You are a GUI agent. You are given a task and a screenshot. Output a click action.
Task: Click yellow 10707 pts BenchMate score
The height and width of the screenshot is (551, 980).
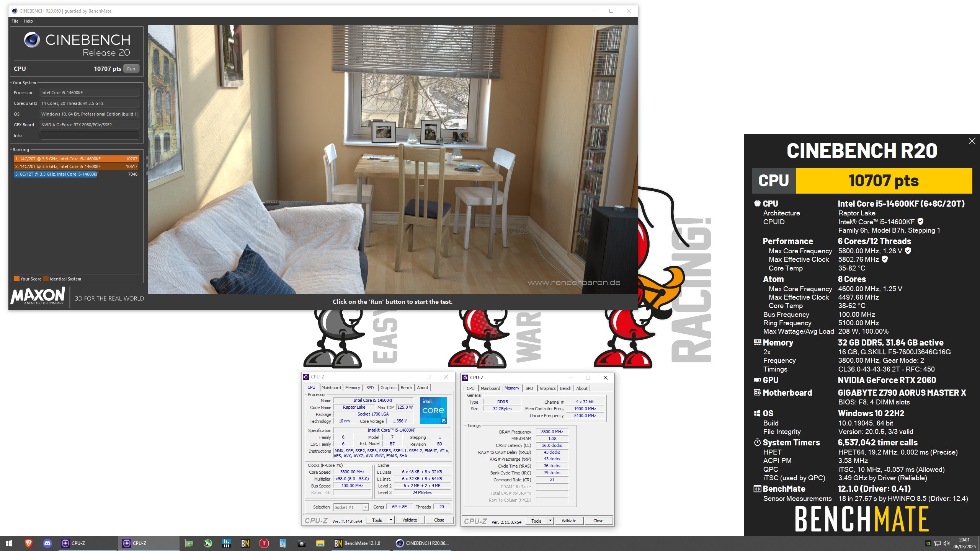(x=884, y=181)
